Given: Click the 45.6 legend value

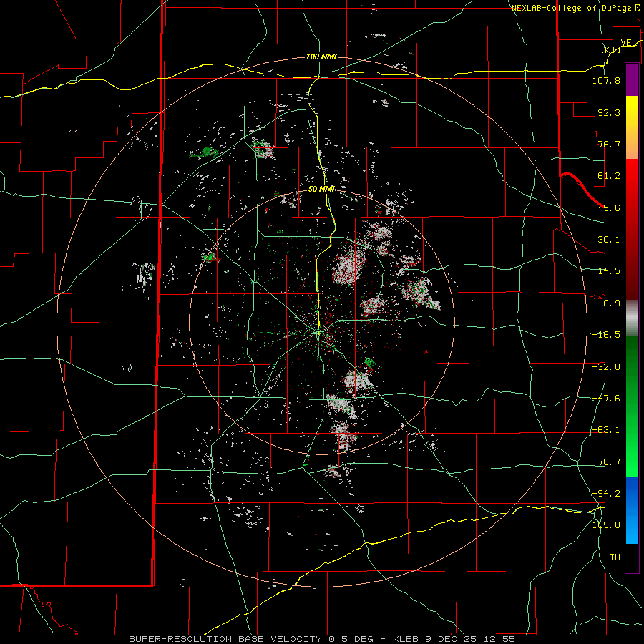Looking at the screenshot, I should pyautogui.click(x=609, y=208).
